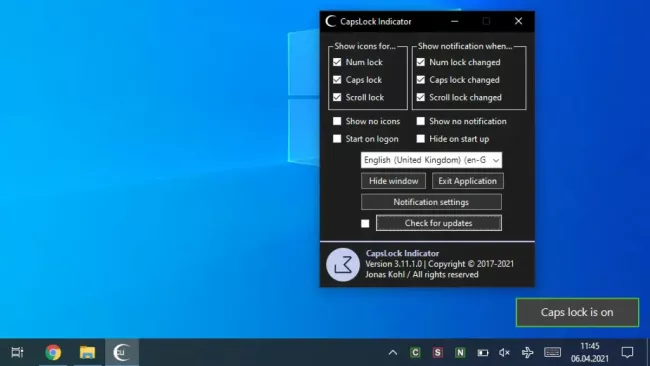
Task: Click the Caps lock is on notification
Action: pyautogui.click(x=577, y=312)
